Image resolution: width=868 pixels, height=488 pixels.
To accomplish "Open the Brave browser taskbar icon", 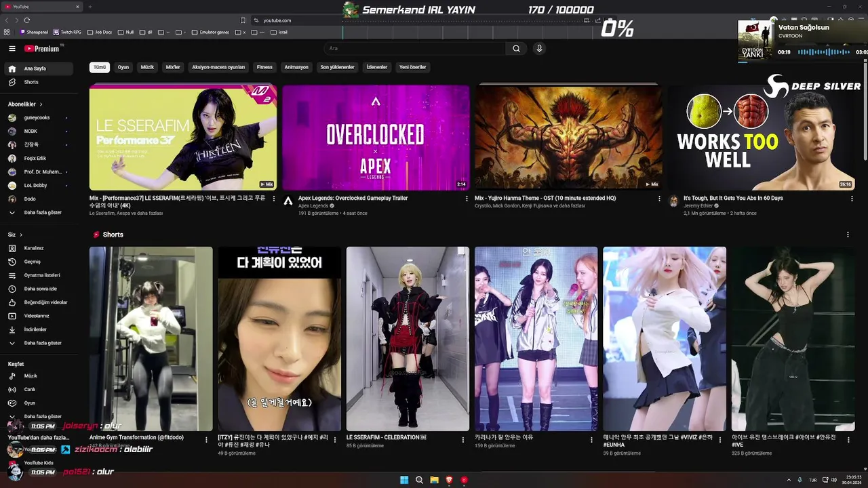I will tap(449, 480).
